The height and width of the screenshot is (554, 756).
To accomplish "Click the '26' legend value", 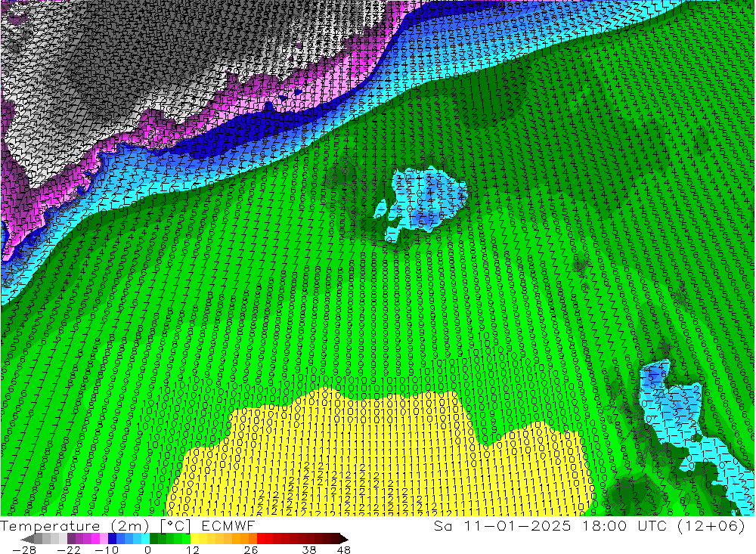I will click(x=251, y=549).
